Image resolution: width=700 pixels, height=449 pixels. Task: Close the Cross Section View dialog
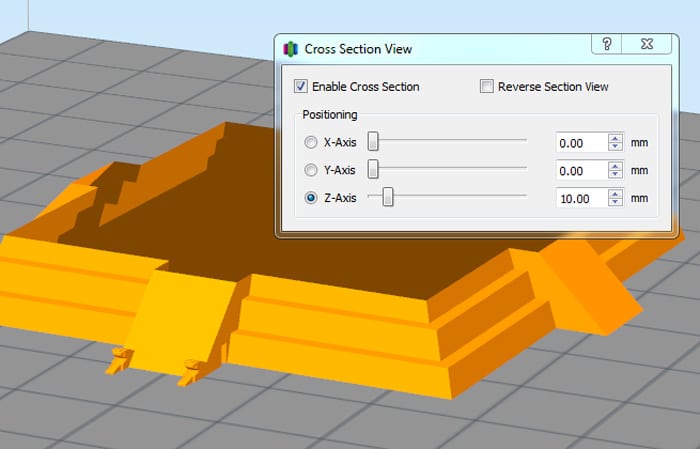click(x=646, y=44)
